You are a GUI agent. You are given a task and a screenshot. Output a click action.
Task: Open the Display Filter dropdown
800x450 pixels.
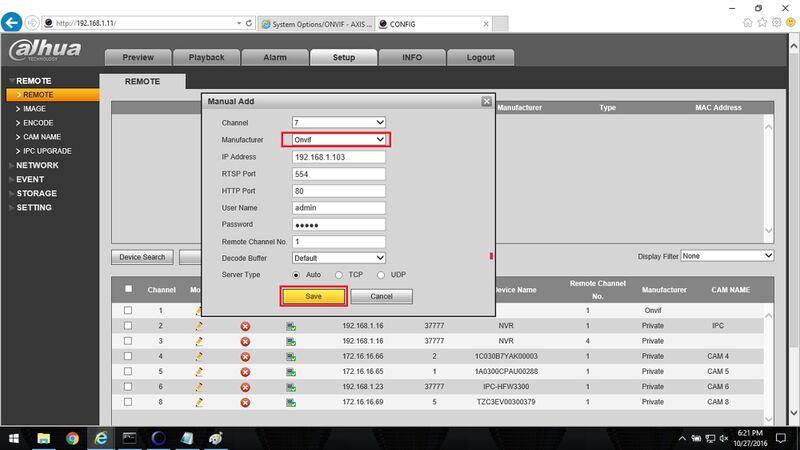click(x=727, y=256)
